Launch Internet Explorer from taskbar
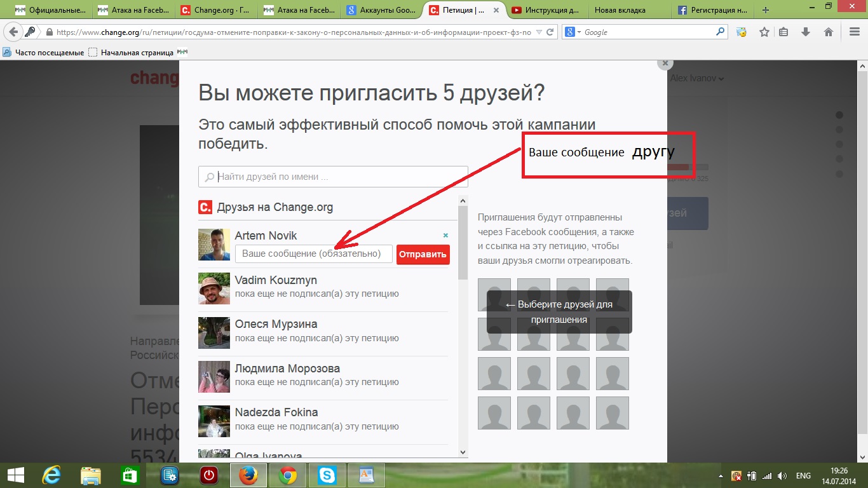The height and width of the screenshot is (488, 868). pyautogui.click(x=51, y=475)
